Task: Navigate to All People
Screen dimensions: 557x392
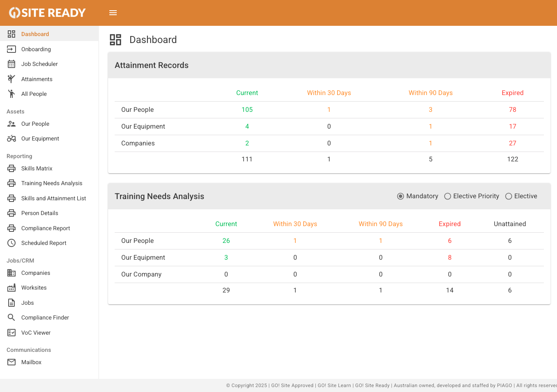Action: click(49, 94)
